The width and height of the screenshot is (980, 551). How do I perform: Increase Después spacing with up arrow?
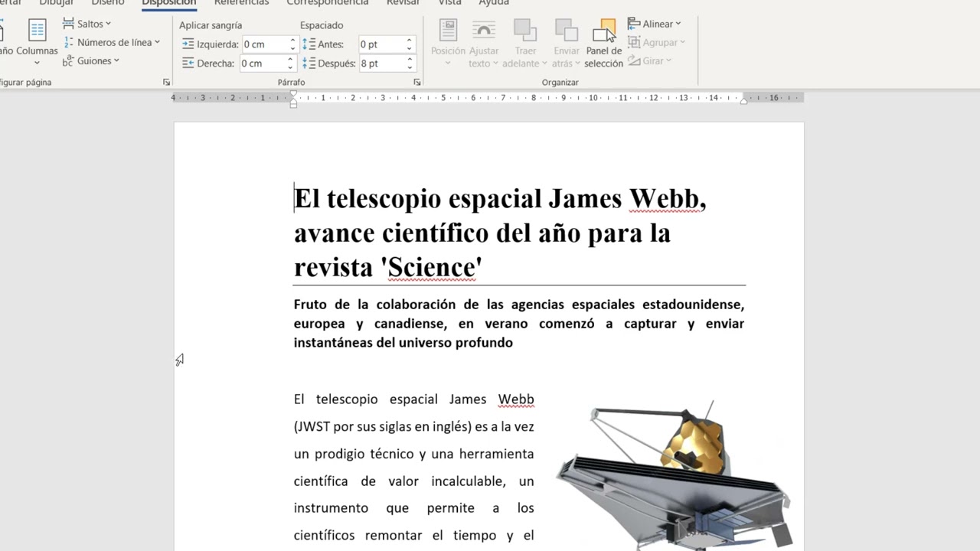coord(409,60)
